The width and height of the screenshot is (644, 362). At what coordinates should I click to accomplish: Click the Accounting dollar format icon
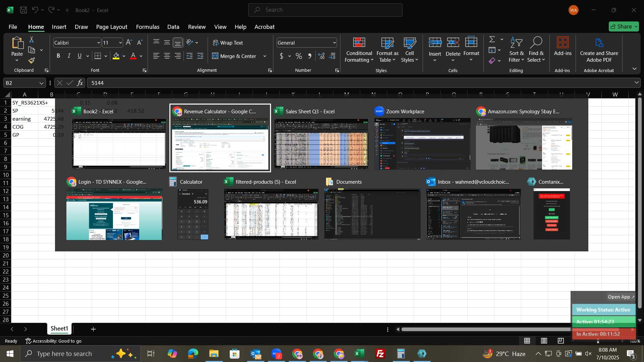click(281, 56)
